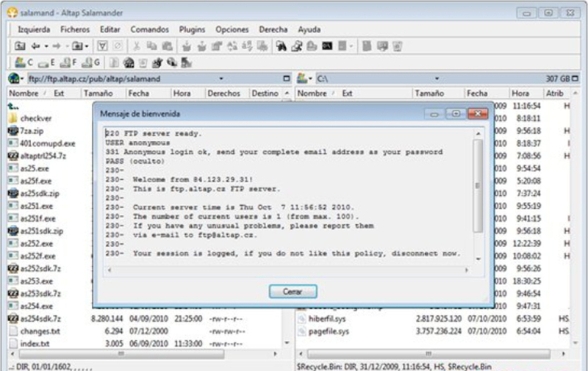Switch to drive E in drive bar

tap(46, 62)
